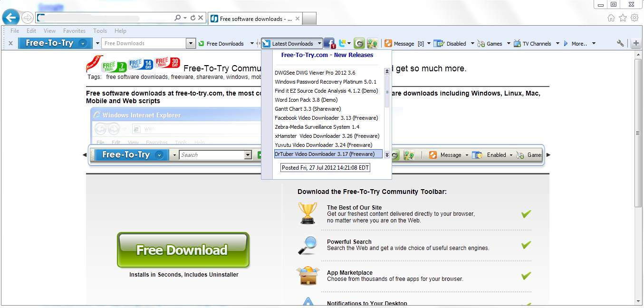The width and height of the screenshot is (644, 308).
Task: Click the green circular arrow toolbar icon
Action: (359, 44)
